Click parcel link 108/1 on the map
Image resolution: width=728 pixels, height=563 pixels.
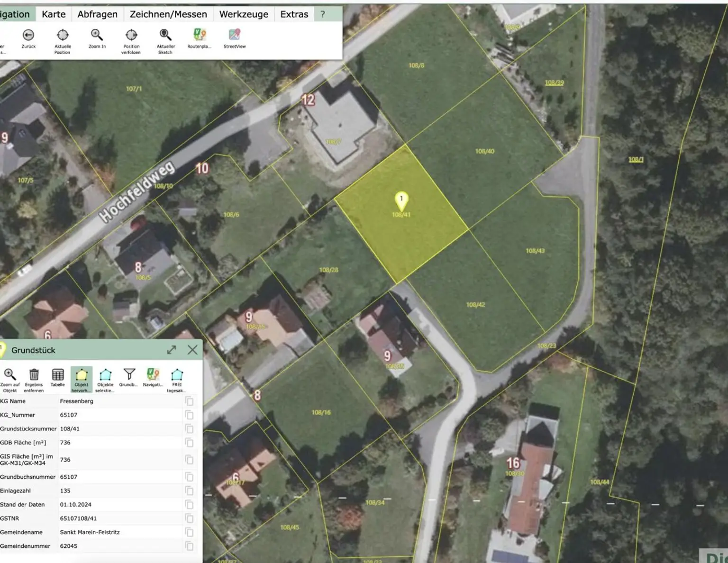(x=636, y=159)
